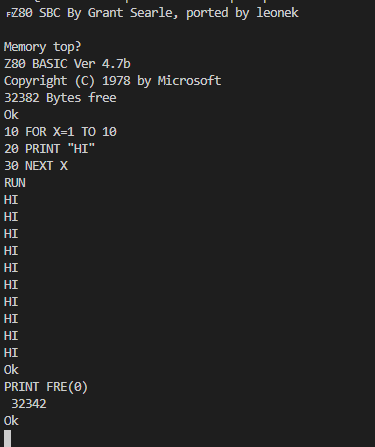This screenshot has width=375, height=447.
Task: Click program line "10 FOR X=1 TO 10"
Action: tap(60, 132)
